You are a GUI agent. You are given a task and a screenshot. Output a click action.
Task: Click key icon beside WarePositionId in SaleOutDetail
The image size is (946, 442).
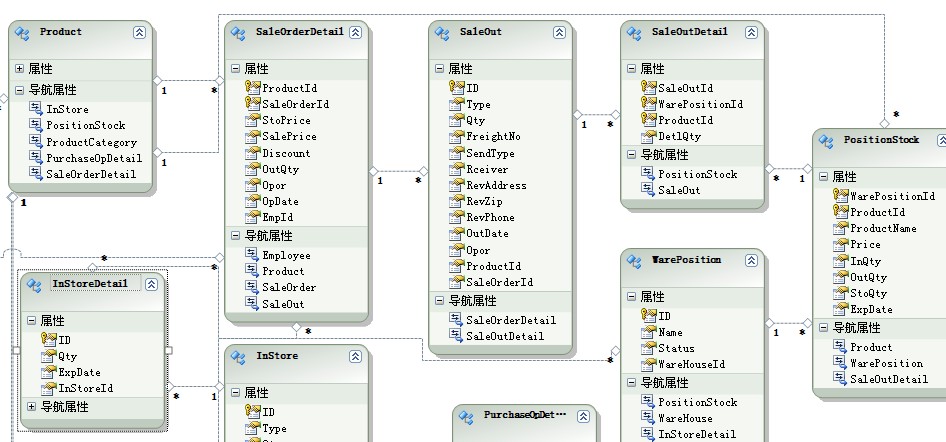pos(649,104)
